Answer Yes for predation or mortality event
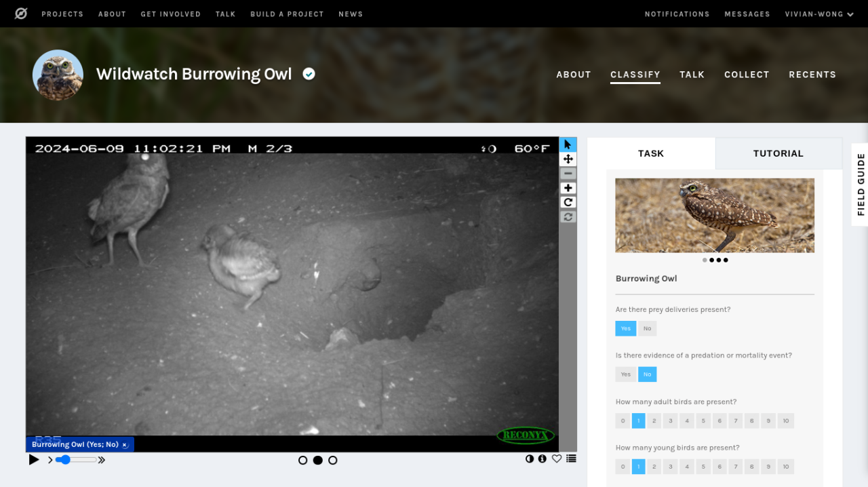The height and width of the screenshot is (487, 868). pos(626,374)
